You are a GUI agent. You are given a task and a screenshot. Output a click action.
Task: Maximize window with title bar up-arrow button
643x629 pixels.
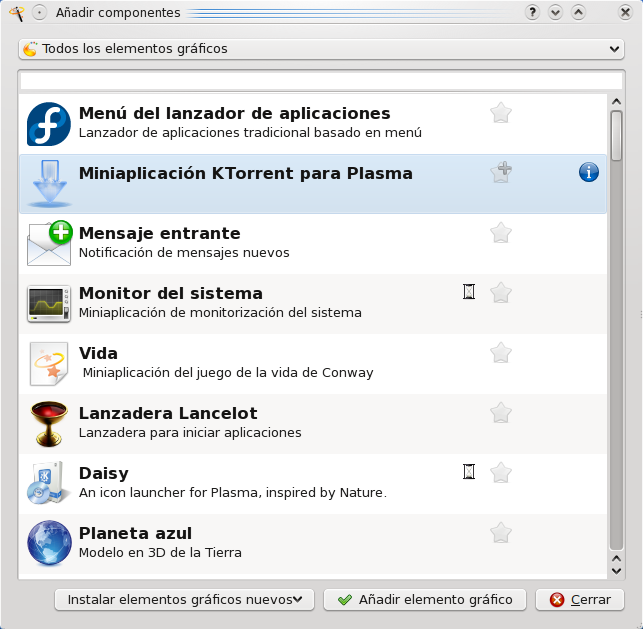pyautogui.click(x=578, y=12)
